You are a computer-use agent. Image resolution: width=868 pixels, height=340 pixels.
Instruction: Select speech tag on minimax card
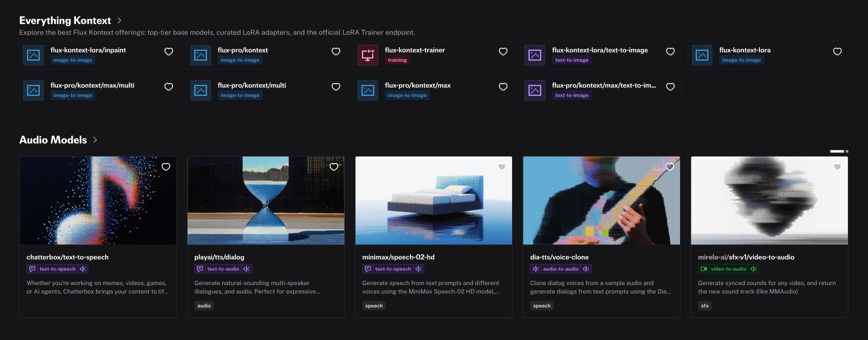[374, 306]
